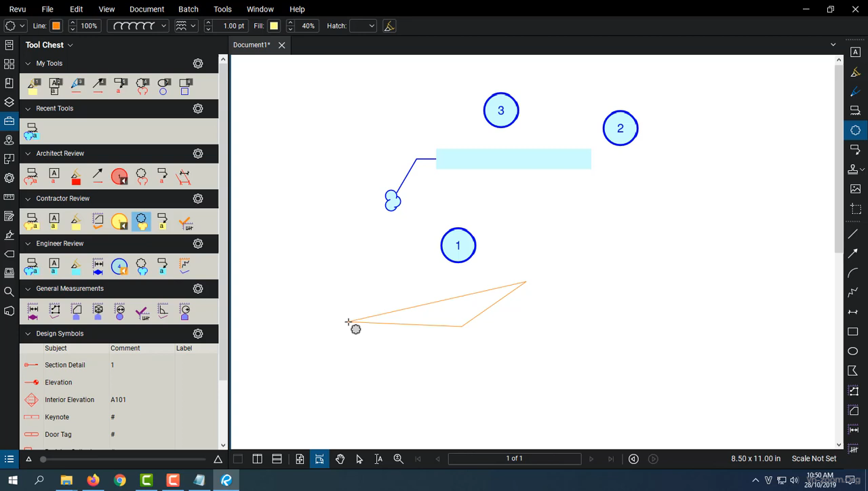
Task: Click the Scale Not Set button
Action: tap(814, 458)
